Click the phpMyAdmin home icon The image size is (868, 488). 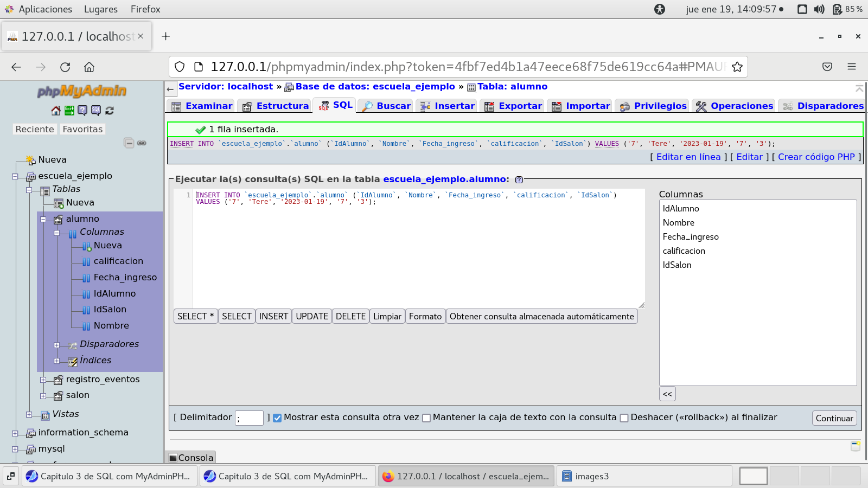[x=56, y=111]
